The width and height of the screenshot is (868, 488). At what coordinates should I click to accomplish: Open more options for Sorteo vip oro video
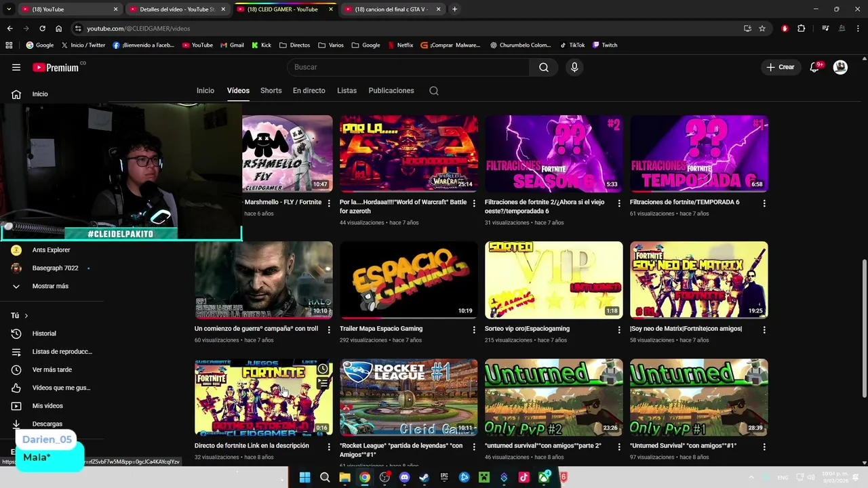coord(619,329)
